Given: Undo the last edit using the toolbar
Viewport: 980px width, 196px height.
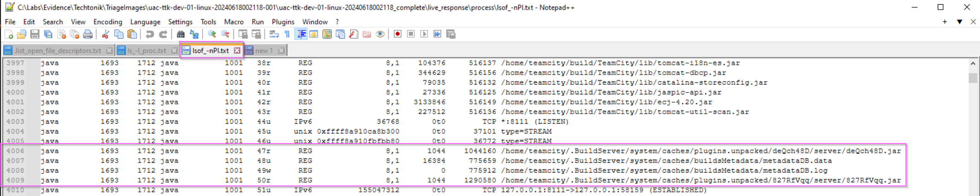Looking at the screenshot, I should [x=150, y=35].
